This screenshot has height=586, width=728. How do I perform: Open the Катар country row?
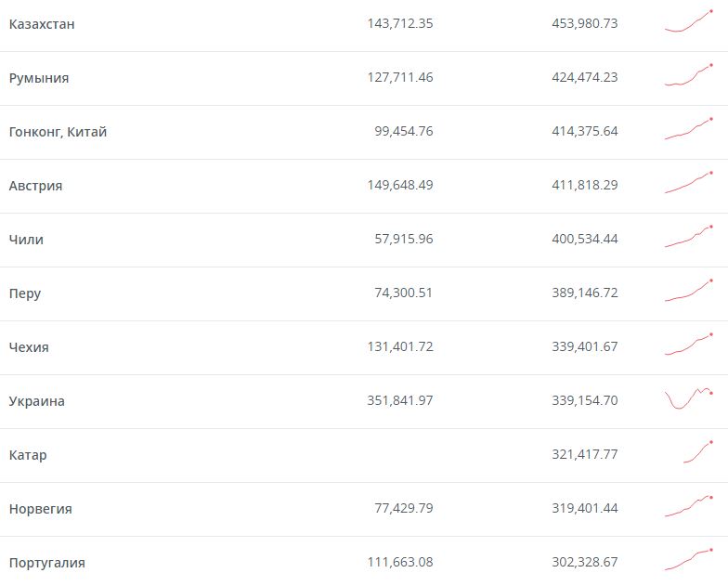click(364, 455)
